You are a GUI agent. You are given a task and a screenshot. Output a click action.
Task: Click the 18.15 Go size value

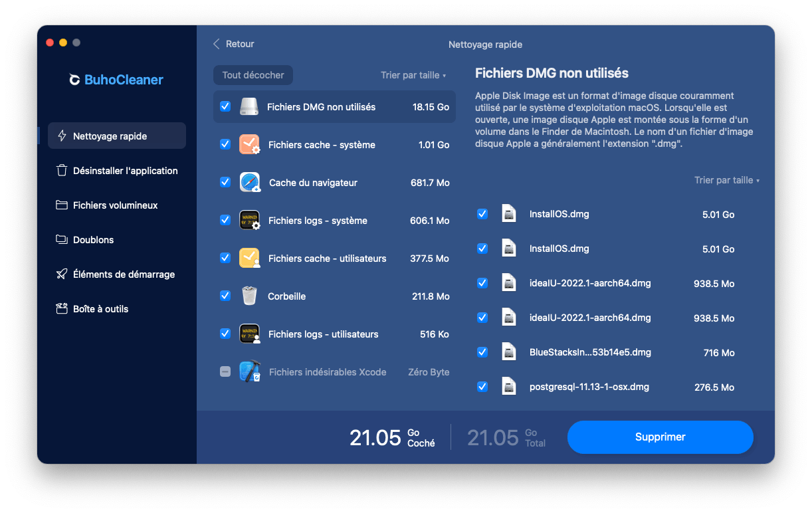pyautogui.click(x=431, y=106)
